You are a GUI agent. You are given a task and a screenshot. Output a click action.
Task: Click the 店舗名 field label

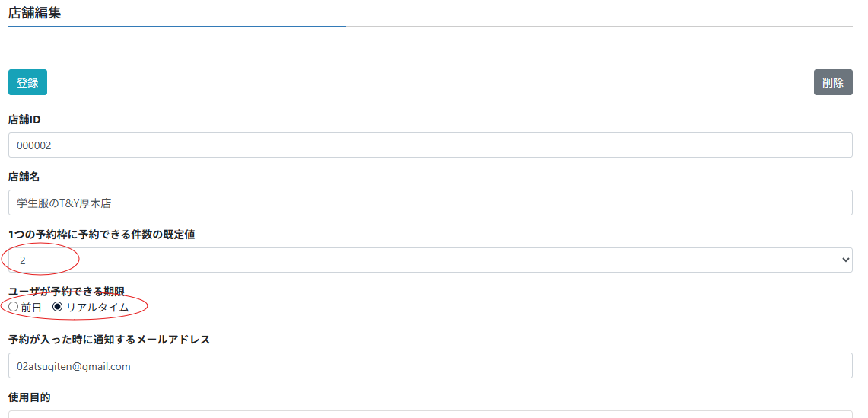24,177
